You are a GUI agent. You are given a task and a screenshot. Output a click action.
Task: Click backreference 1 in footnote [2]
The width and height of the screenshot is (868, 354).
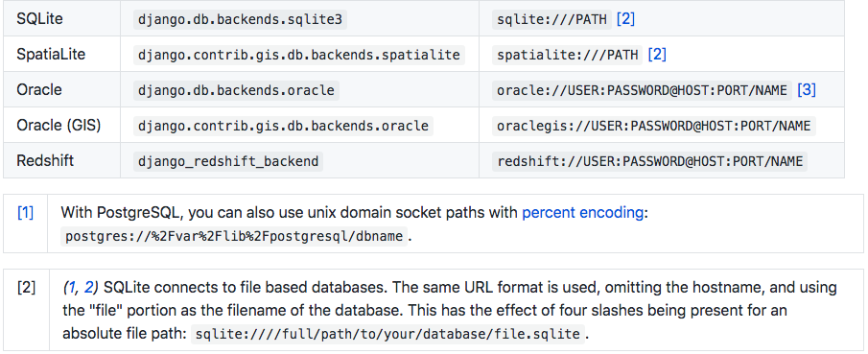tap(72, 288)
